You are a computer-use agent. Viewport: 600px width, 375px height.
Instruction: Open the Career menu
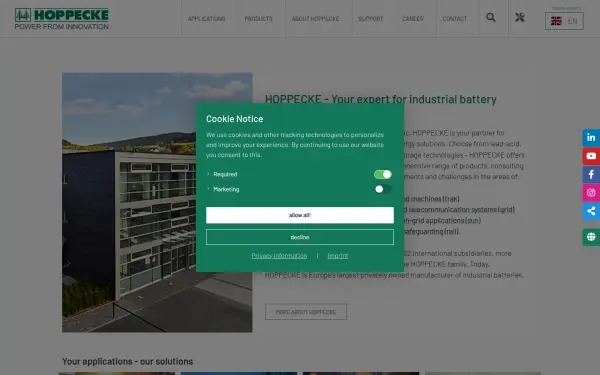tap(413, 18)
